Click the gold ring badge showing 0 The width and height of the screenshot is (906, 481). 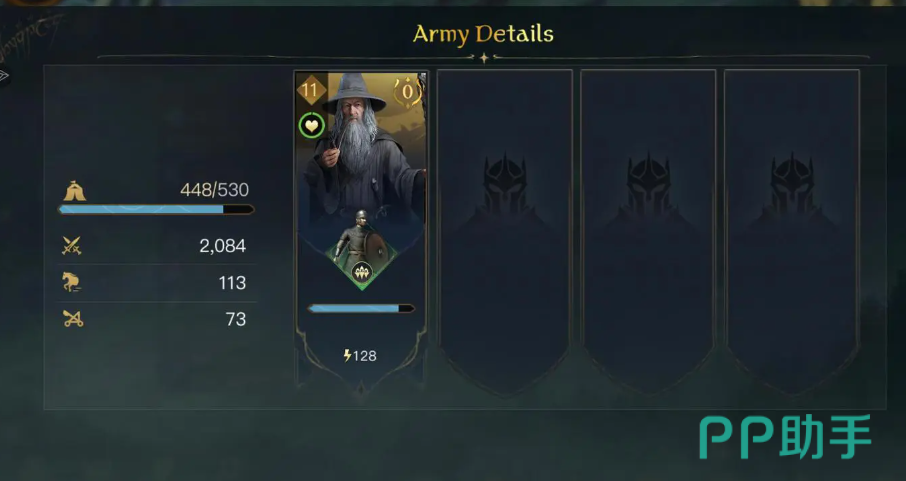[x=408, y=92]
